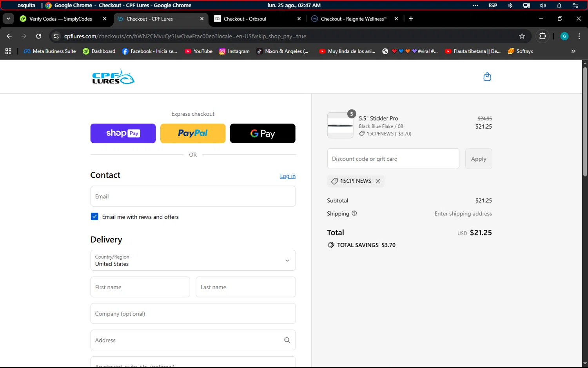588x368 pixels.
Task: Open the system tray three-dots overflow
Action: tap(475, 5)
